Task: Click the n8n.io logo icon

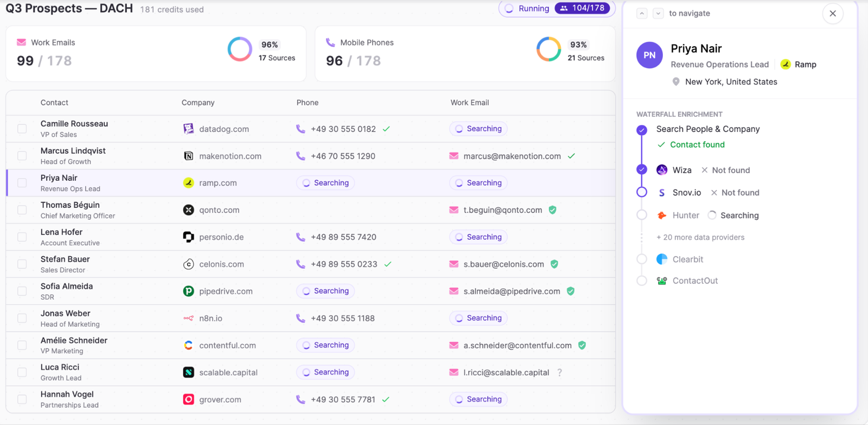Action: click(188, 318)
